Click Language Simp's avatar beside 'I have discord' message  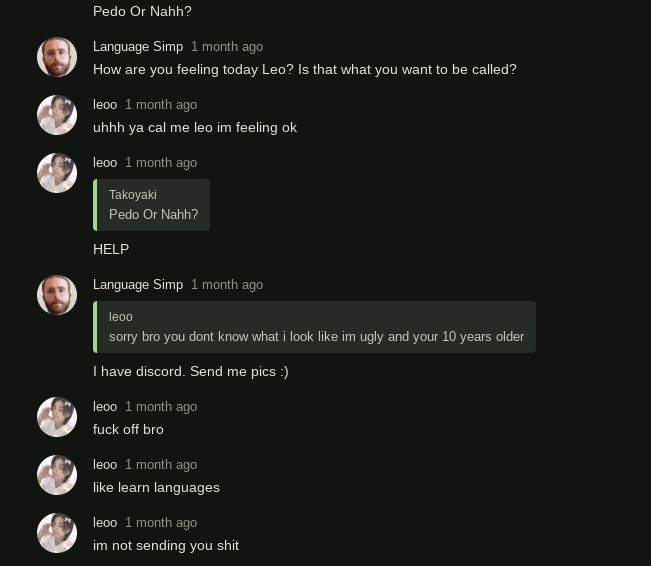(x=57, y=295)
